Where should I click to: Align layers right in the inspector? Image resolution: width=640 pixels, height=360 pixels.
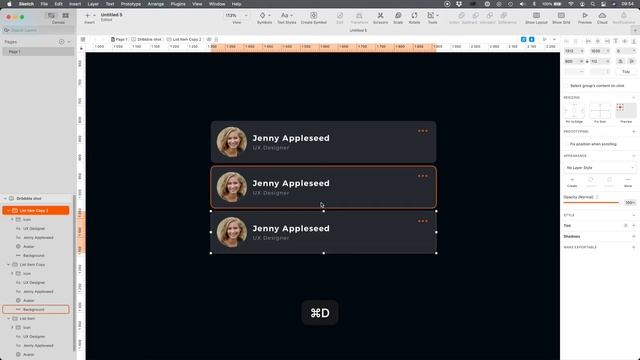607,41
